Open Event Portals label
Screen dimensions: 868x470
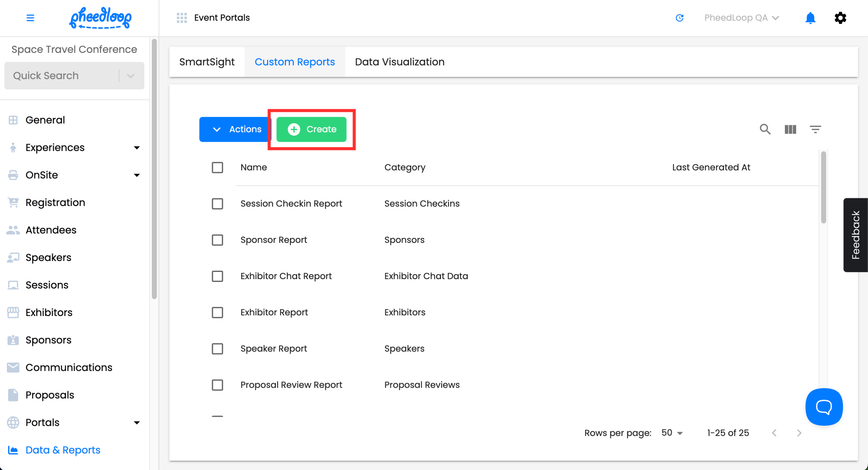point(222,18)
